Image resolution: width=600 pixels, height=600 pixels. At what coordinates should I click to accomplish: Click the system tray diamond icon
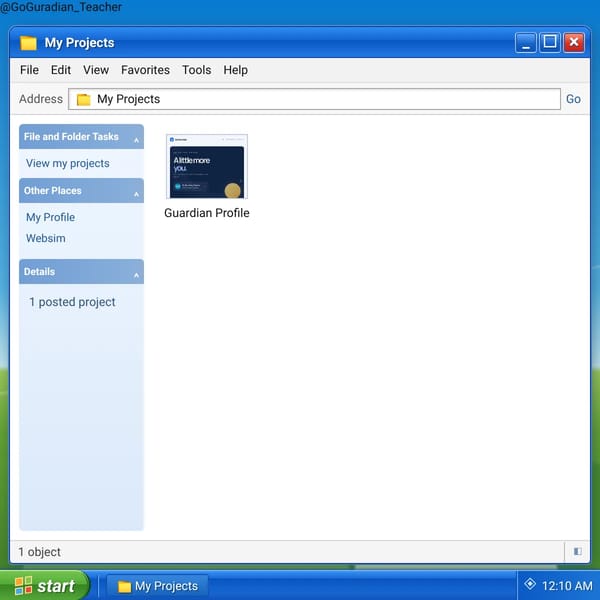point(530,584)
